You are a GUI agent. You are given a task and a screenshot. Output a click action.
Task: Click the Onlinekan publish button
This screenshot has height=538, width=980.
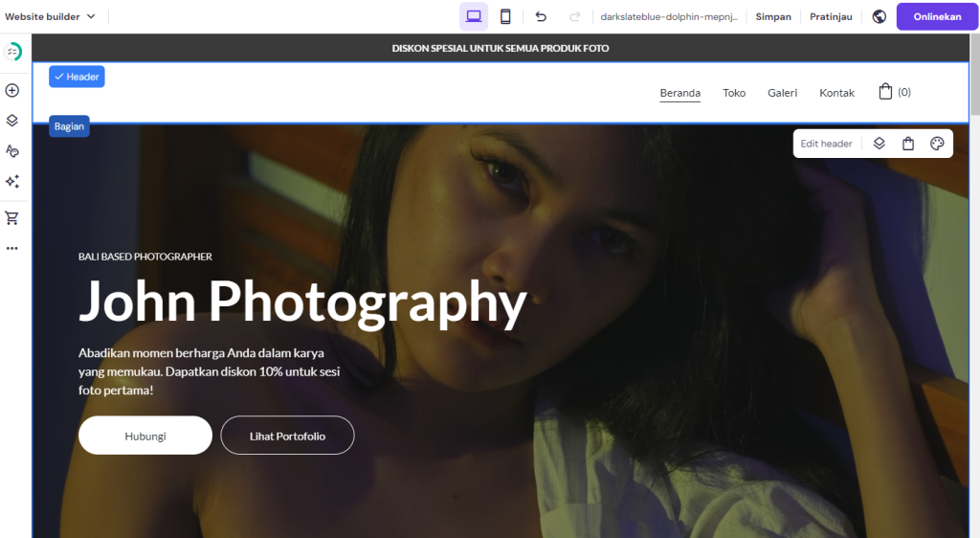(937, 16)
